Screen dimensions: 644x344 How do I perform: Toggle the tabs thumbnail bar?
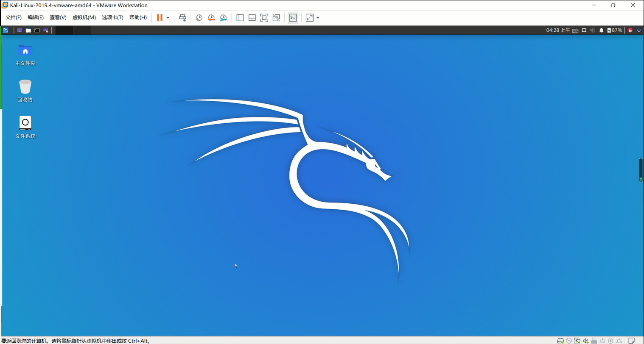coord(252,17)
